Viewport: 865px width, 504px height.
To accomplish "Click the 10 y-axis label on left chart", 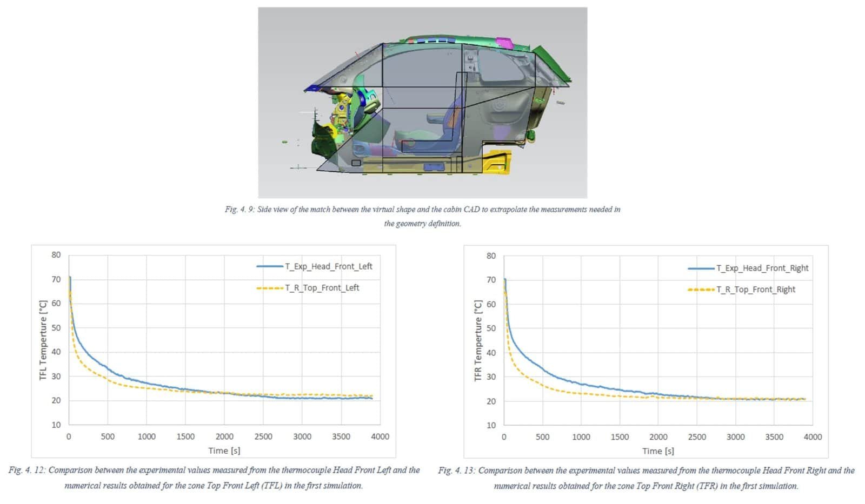I will (x=56, y=425).
